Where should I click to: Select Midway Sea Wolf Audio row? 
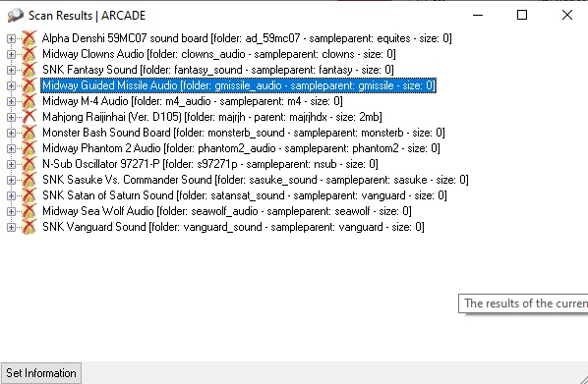pyautogui.click(x=227, y=211)
